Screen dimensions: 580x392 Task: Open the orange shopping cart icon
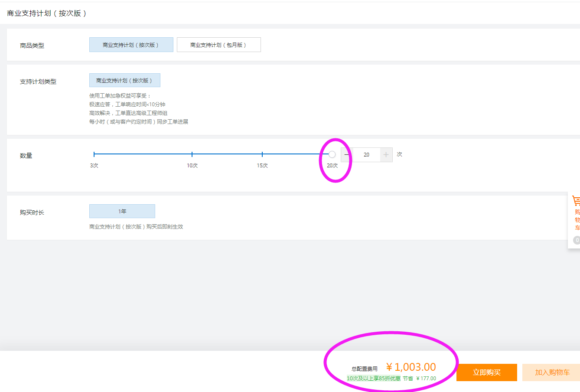(576, 201)
